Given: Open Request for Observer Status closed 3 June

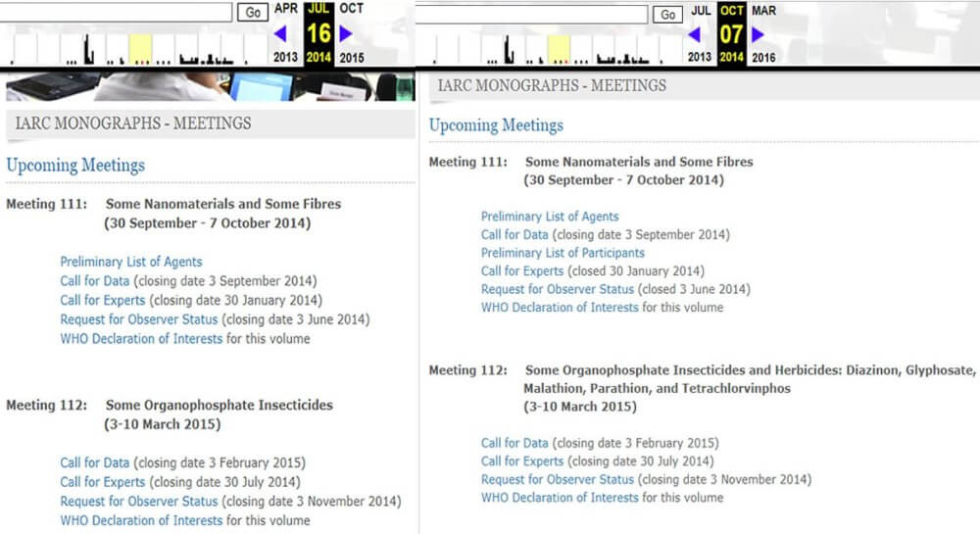Looking at the screenshot, I should click(x=558, y=289).
